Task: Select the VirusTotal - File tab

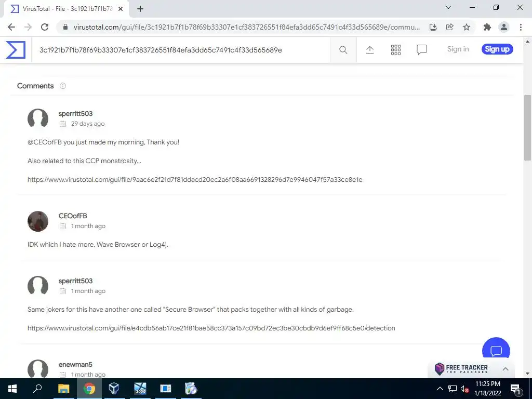Action: point(66,9)
